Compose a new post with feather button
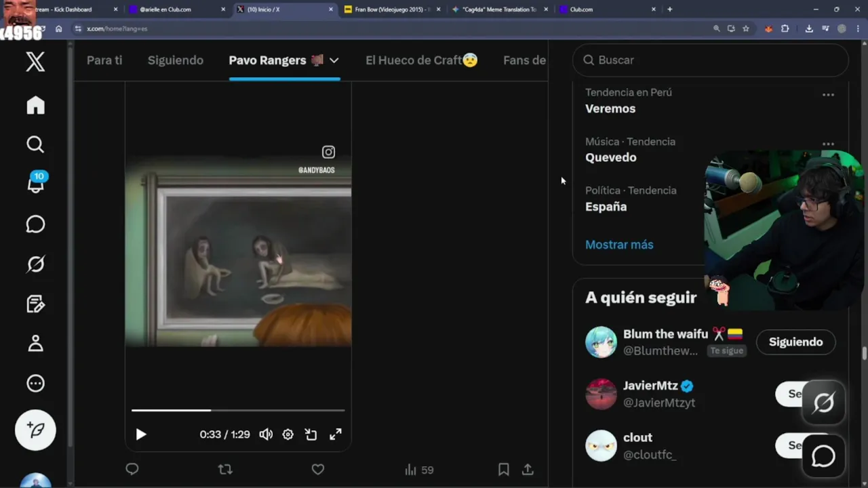 tap(35, 430)
